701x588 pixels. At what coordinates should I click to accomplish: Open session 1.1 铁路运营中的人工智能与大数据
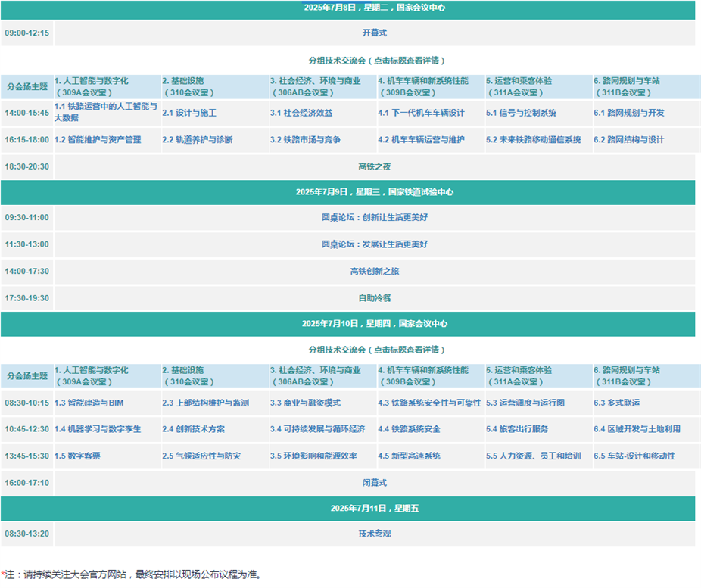[x=106, y=112]
